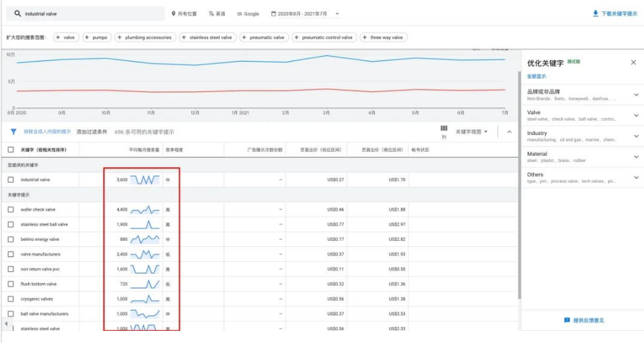Check the 'industrial valve' row checkbox
644x343 pixels.
[11, 180]
